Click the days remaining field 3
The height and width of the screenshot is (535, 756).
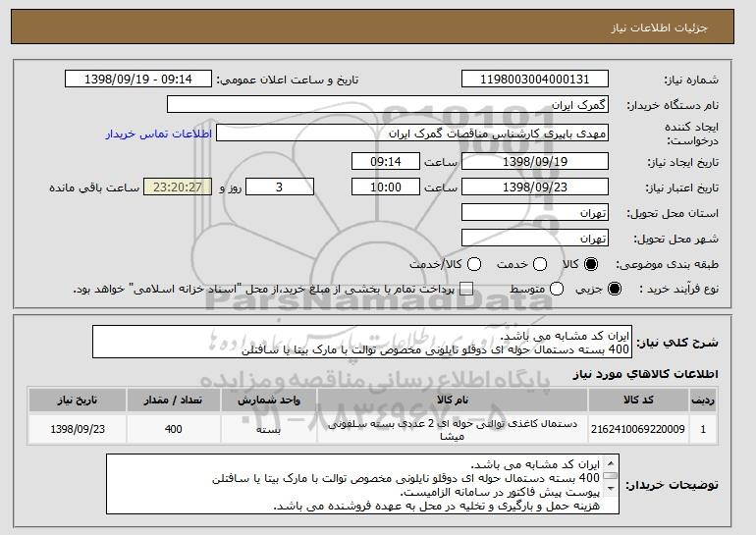(x=280, y=187)
